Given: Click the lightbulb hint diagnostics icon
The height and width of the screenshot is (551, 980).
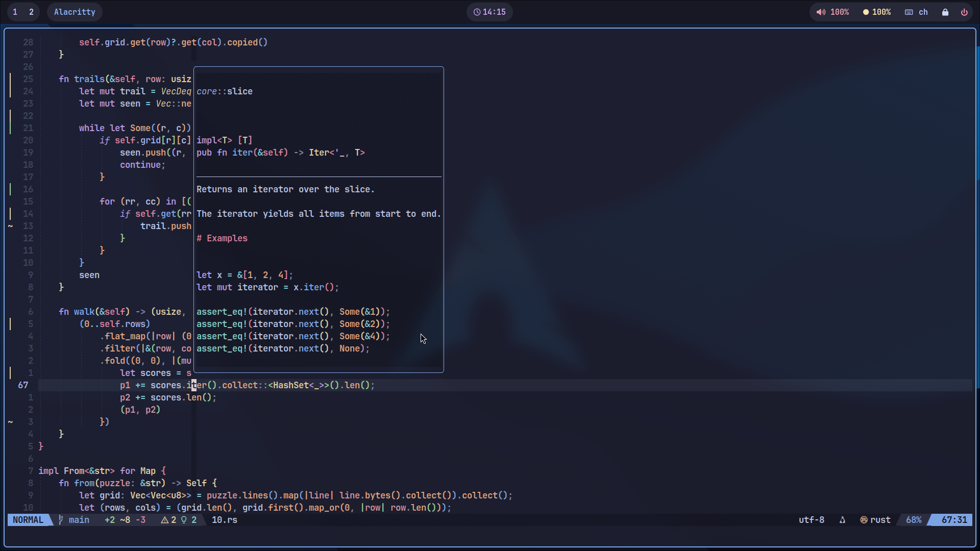Looking at the screenshot, I should click(x=184, y=520).
